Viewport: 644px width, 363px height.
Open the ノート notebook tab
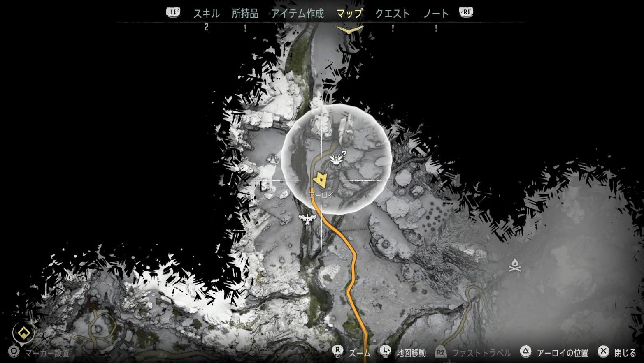click(x=436, y=14)
